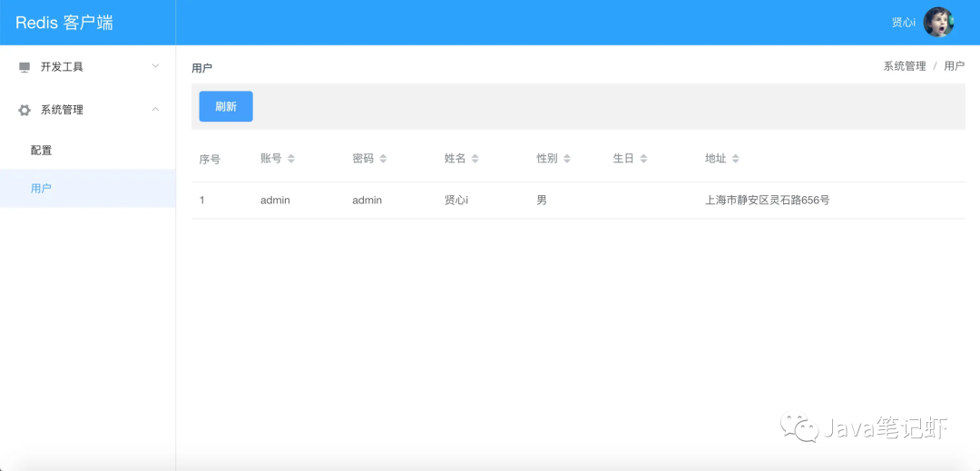The height and width of the screenshot is (471, 980).
Task: Click the gear icon beside 系统管理
Action: pyautogui.click(x=24, y=110)
